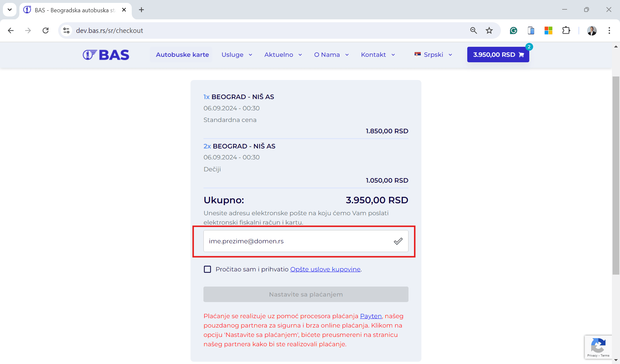Image resolution: width=620 pixels, height=364 pixels.
Task: Open the 3.950,00 RSD cart button
Action: pos(498,55)
